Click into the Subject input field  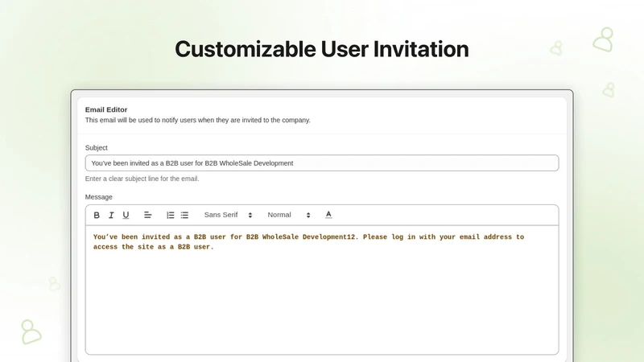click(x=322, y=163)
